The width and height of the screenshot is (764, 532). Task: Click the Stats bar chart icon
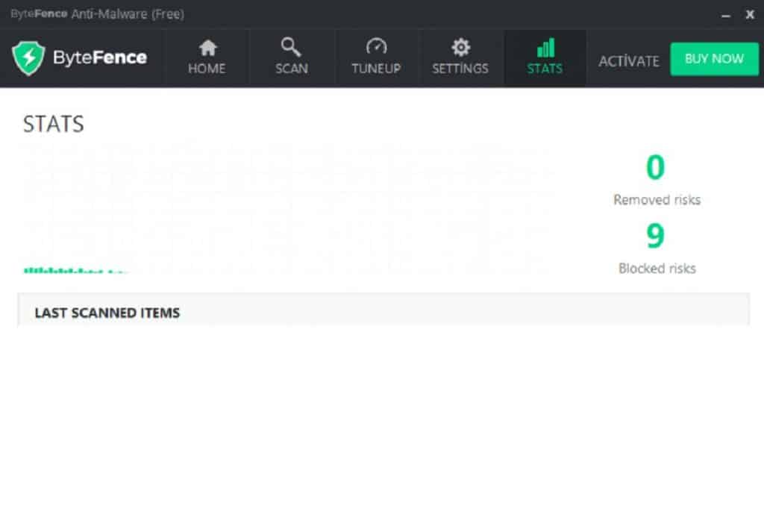tap(545, 46)
